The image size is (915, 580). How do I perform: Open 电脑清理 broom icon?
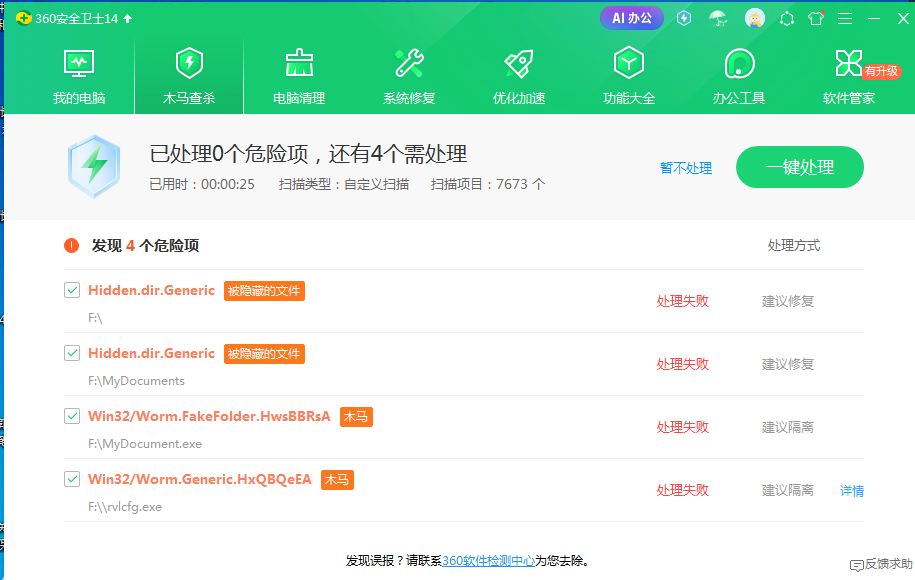tap(299, 63)
